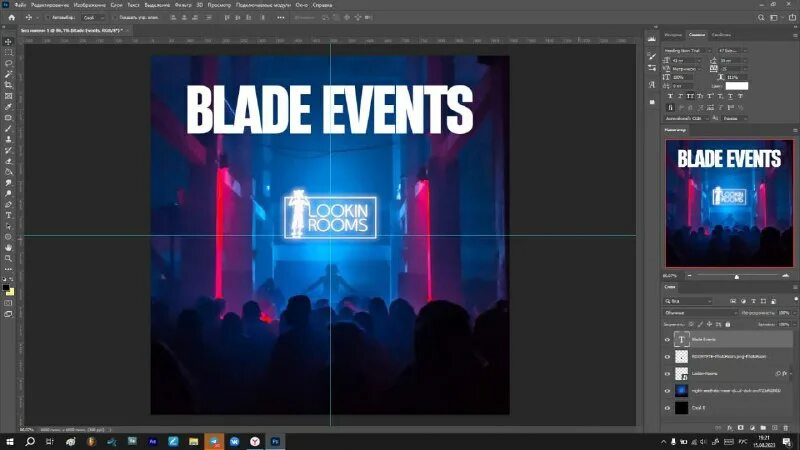Toggle Underline in Character panel
Viewport: 800px width, 450px height.
730,96
